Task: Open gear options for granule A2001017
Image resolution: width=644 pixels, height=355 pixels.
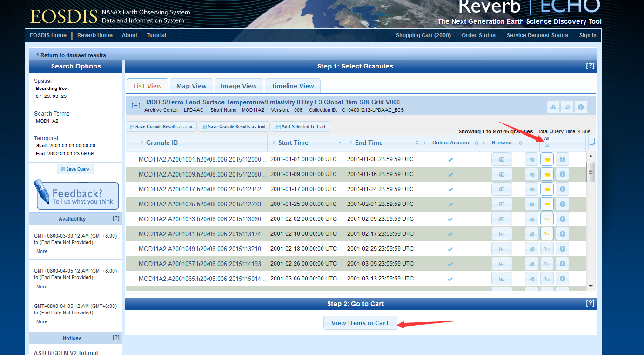Action: [x=532, y=189]
